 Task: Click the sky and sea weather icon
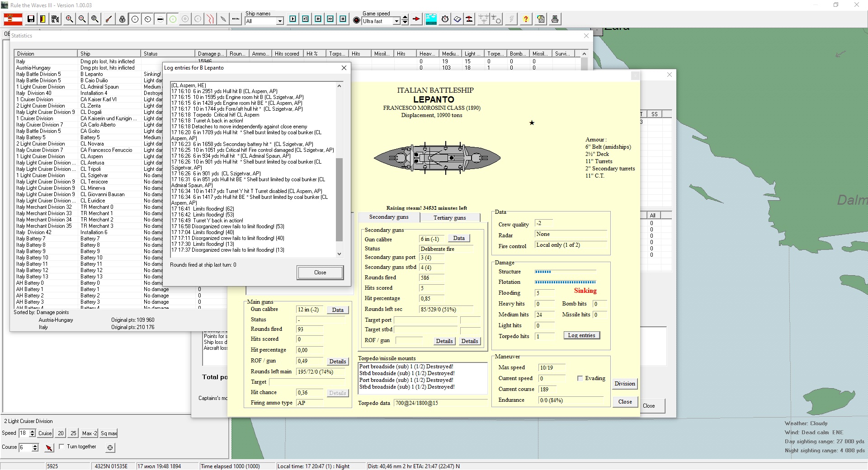[x=431, y=19]
